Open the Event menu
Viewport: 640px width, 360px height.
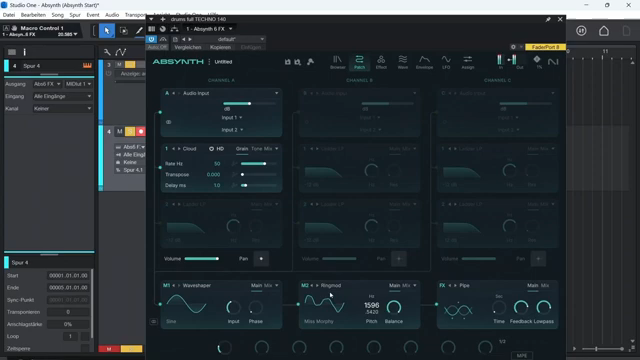[93, 15]
